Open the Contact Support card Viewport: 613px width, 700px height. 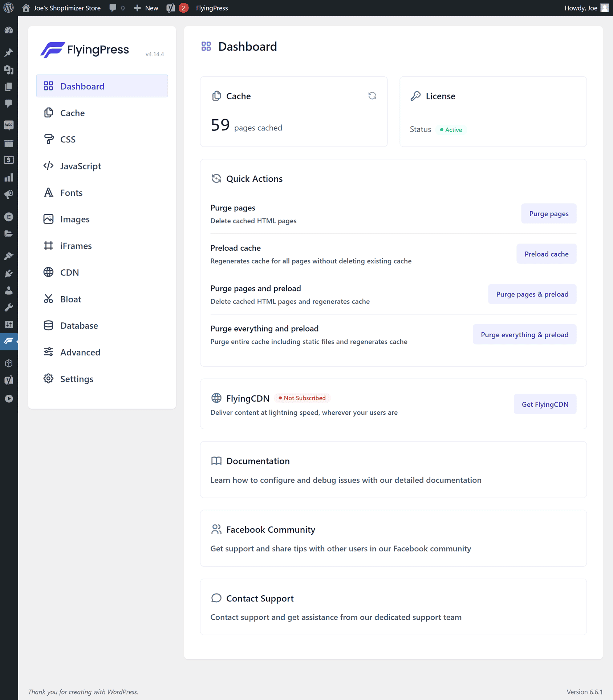coord(393,607)
